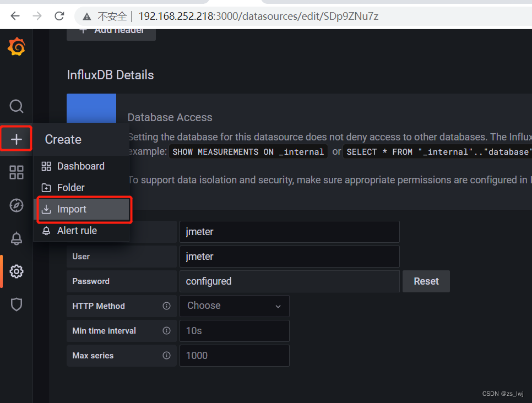Go back with the browser back arrow
This screenshot has width=532, height=403.
[x=15, y=16]
